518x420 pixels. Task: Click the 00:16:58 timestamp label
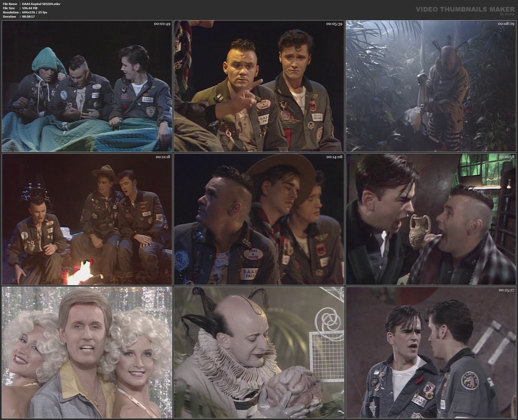tap(506, 157)
